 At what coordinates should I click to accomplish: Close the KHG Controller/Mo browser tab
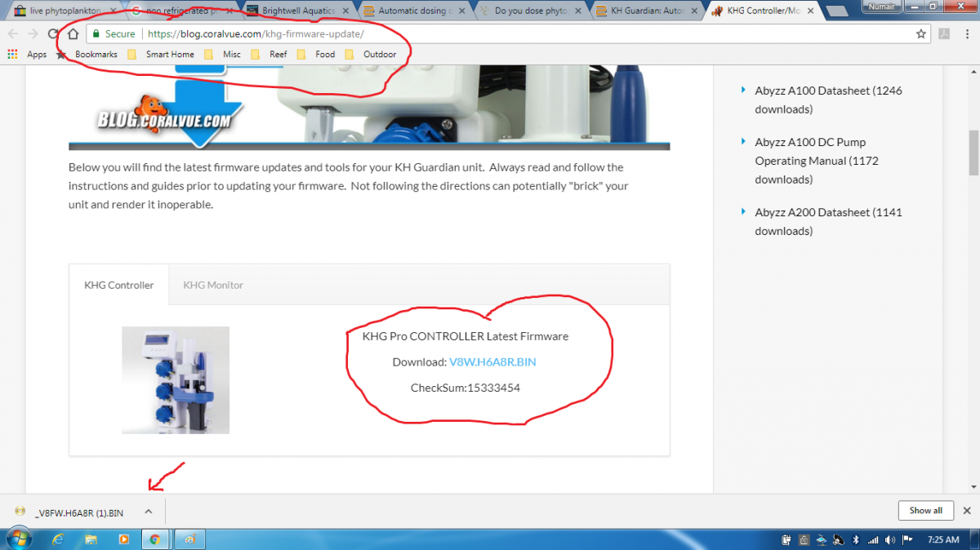pyautogui.click(x=809, y=11)
